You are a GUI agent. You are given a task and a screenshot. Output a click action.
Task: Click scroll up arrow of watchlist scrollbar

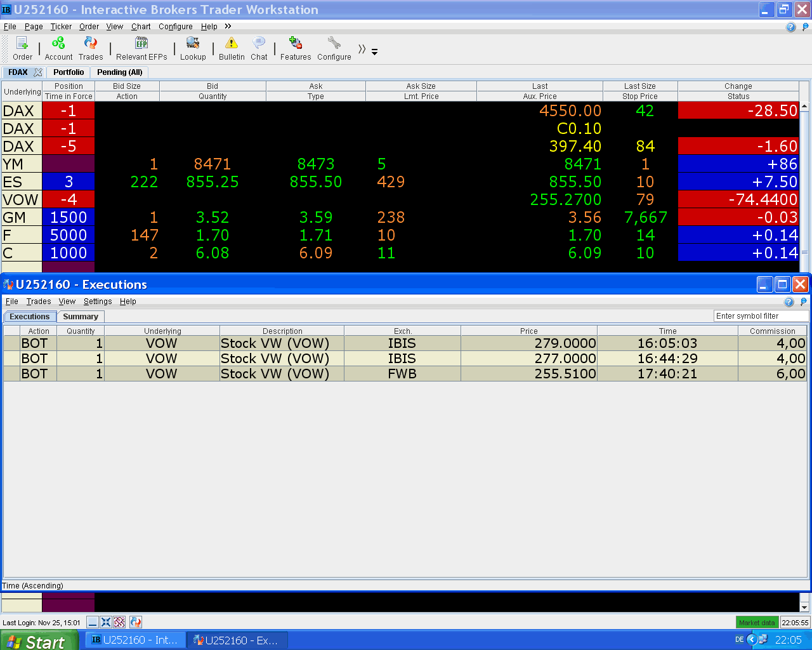coord(804,107)
